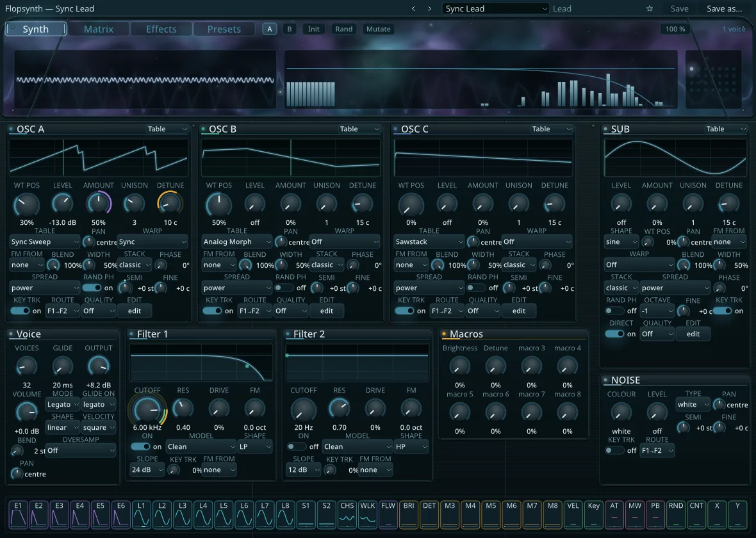Open OSC C Sawstack table dropdown
Image resolution: width=756 pixels, height=538 pixels.
(429, 241)
